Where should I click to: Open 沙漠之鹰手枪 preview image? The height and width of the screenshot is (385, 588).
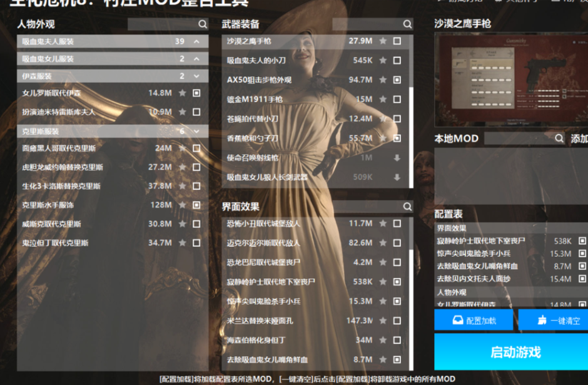click(511, 80)
